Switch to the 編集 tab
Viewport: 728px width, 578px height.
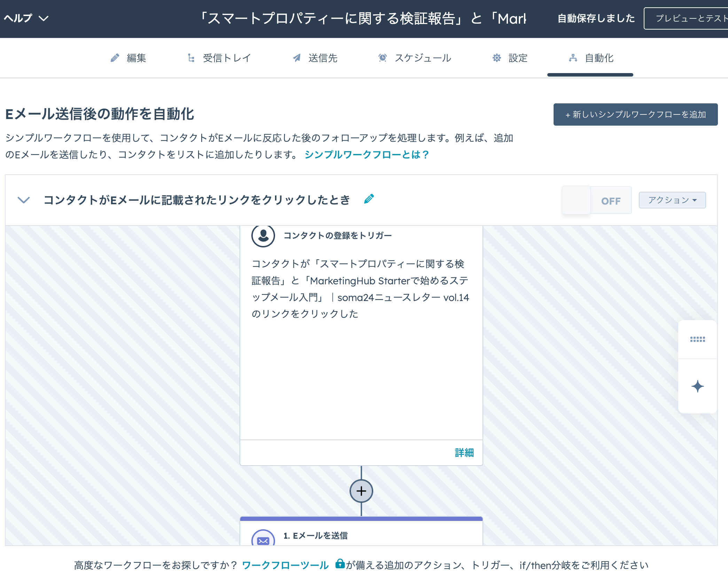tap(128, 58)
